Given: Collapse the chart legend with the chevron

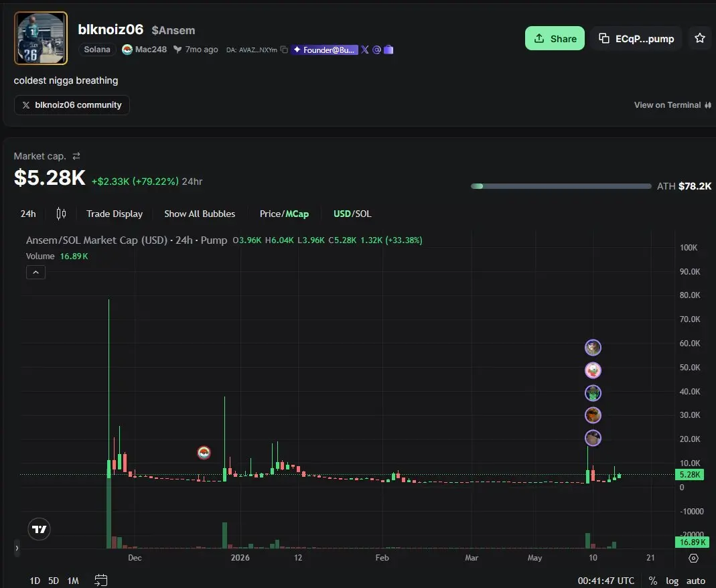Looking at the screenshot, I should coord(35,273).
